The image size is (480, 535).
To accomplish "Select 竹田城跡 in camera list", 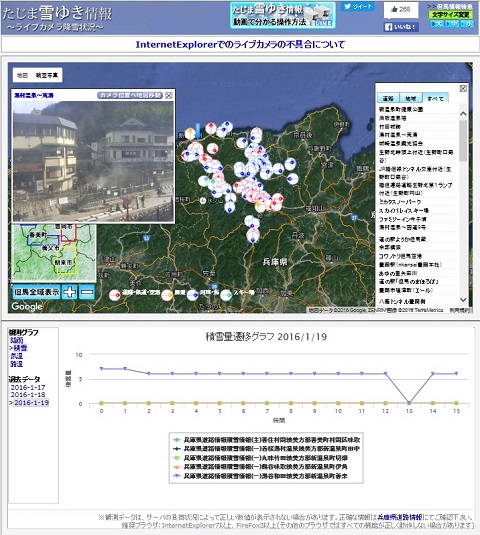I will click(x=390, y=126).
